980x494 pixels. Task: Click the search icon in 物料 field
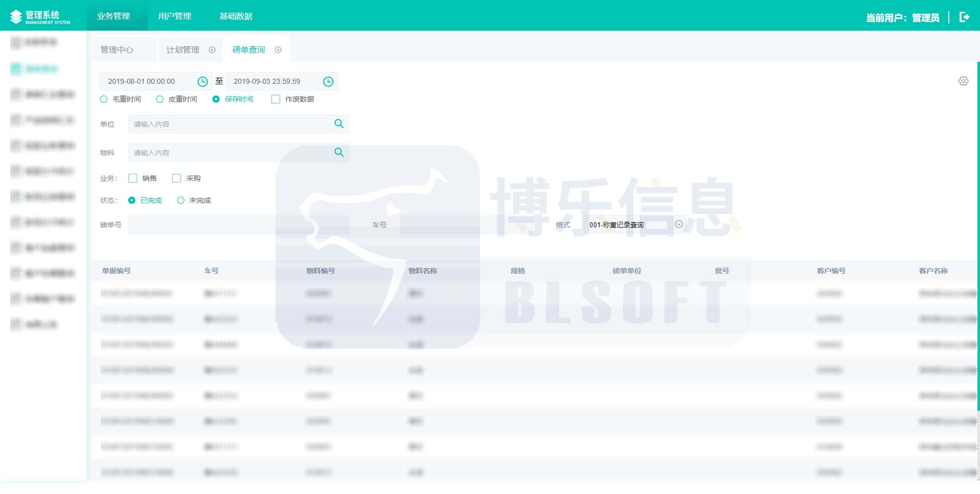tap(339, 152)
